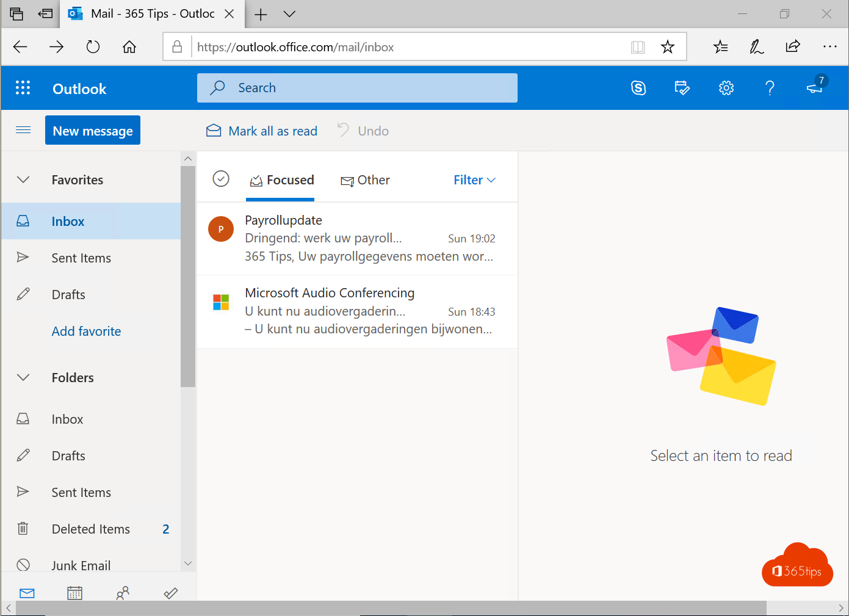Open the Payrollupdate email
The image size is (849, 616).
point(358,239)
